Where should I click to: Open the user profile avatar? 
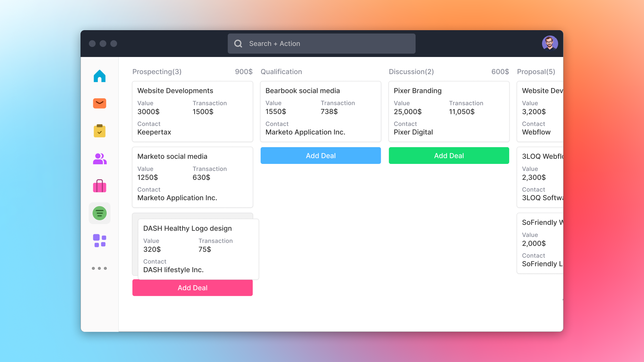coord(550,43)
